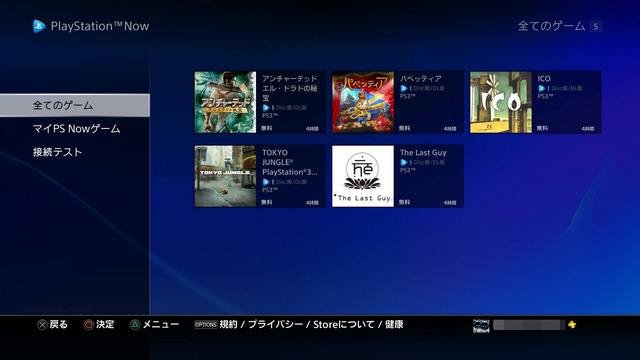Image resolution: width=640 pixels, height=360 pixels.
Task: Click the 決定 label
Action: [x=105, y=324]
